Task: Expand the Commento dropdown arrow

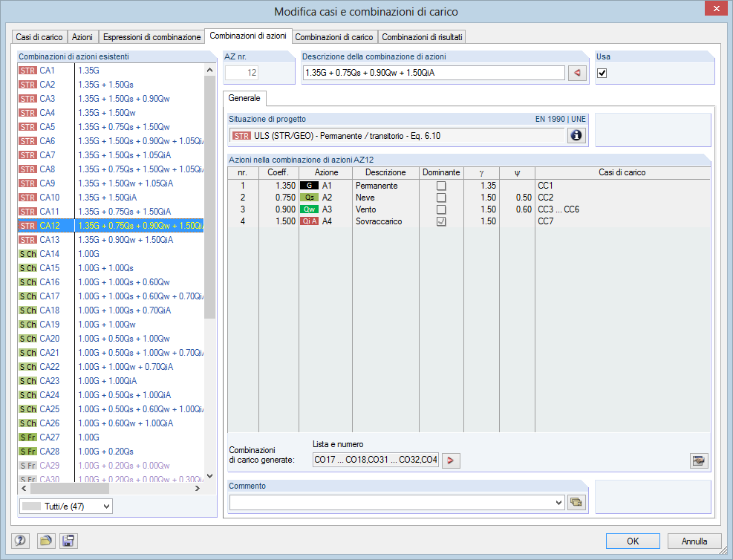Action: tap(558, 503)
